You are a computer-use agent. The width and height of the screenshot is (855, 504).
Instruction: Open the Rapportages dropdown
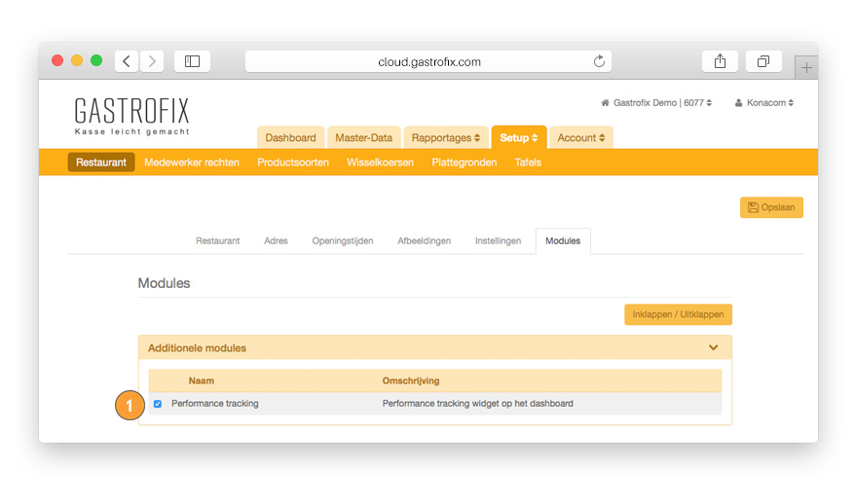click(445, 138)
